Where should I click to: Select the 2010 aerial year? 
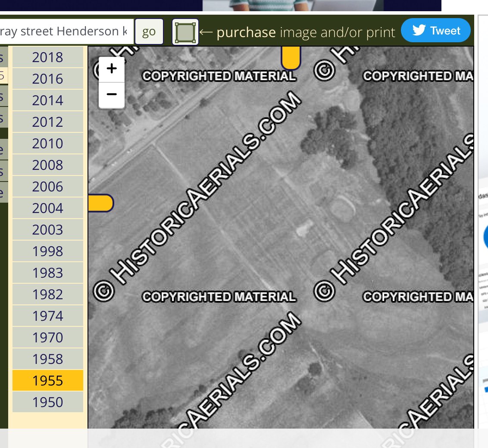pyautogui.click(x=47, y=144)
